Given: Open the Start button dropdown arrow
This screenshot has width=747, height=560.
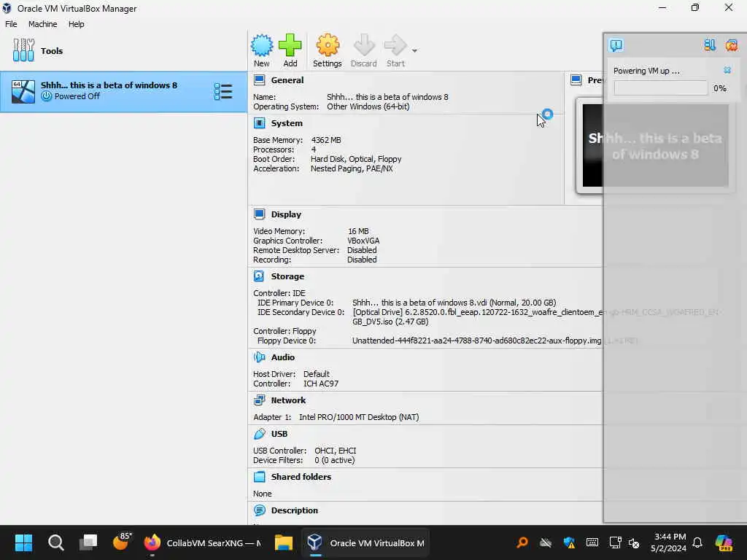Looking at the screenshot, I should (x=414, y=50).
